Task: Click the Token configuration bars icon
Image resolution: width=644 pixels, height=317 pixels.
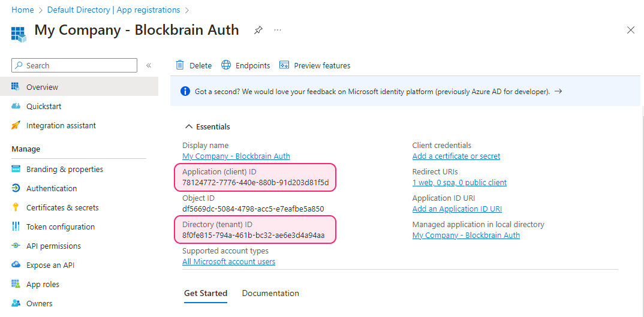Action: point(16,227)
